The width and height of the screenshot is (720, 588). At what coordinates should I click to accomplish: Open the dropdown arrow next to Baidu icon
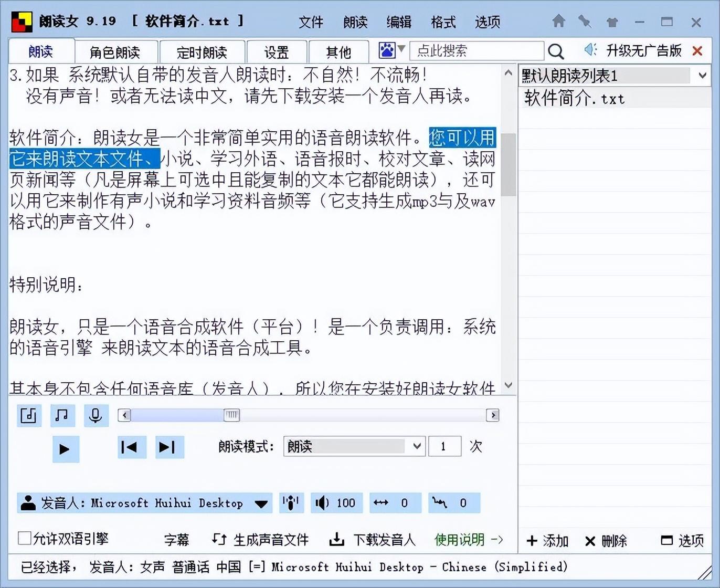[x=401, y=49]
